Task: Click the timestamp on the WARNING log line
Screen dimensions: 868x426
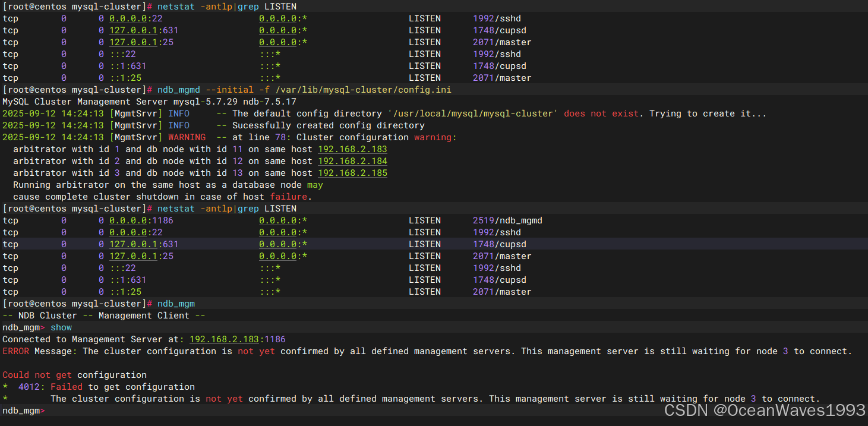Action: [53, 137]
